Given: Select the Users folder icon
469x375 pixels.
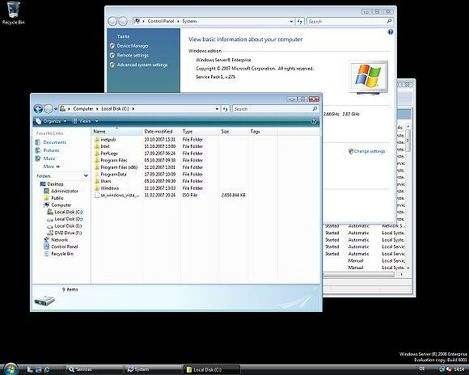Looking at the screenshot, I should tap(97, 181).
